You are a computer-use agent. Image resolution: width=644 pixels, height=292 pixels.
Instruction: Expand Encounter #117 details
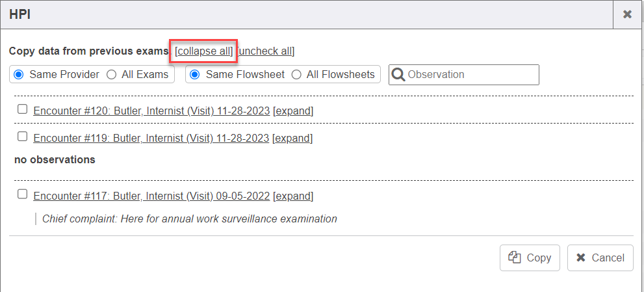(293, 196)
